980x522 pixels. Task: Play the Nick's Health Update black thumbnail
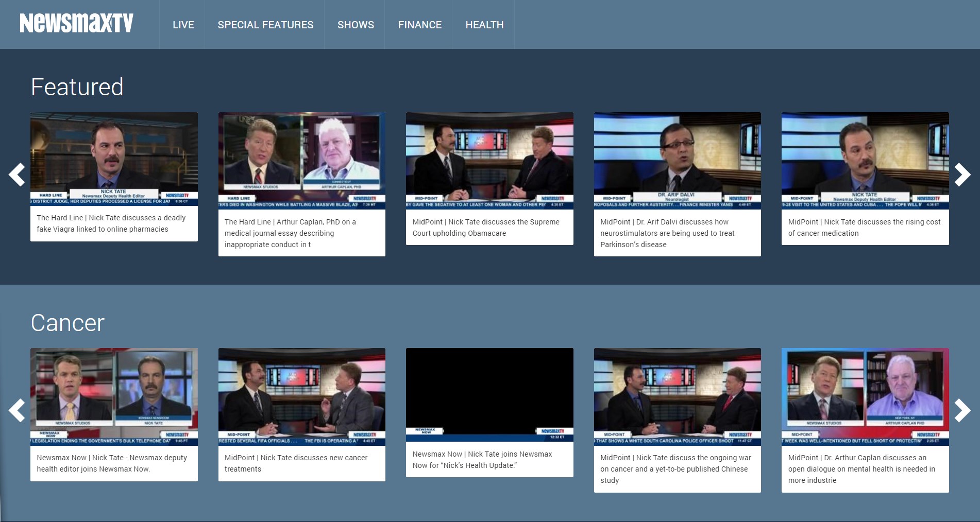(489, 394)
